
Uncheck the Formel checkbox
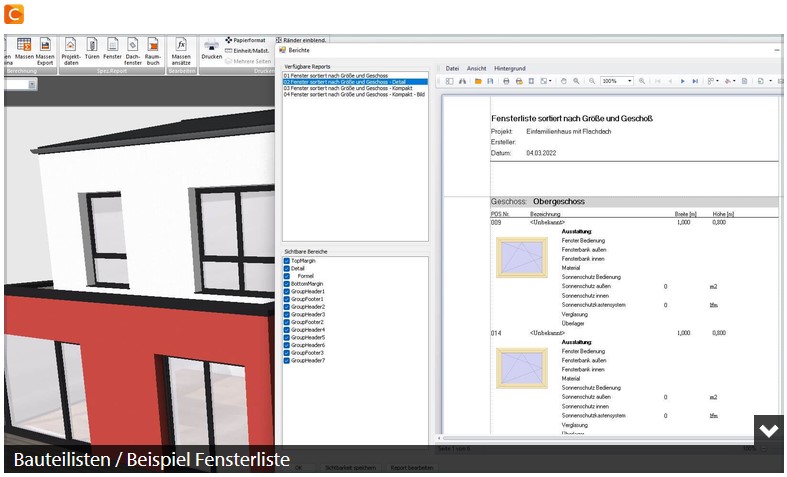click(x=287, y=276)
